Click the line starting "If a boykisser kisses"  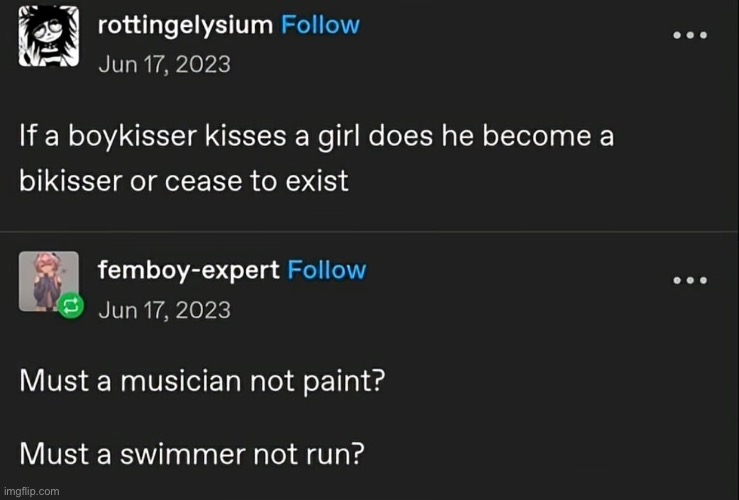(x=316, y=137)
